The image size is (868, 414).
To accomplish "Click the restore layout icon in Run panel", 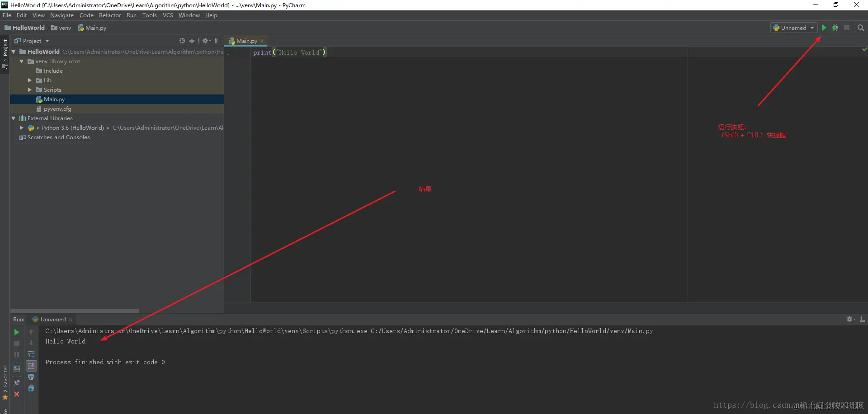I will (x=17, y=369).
